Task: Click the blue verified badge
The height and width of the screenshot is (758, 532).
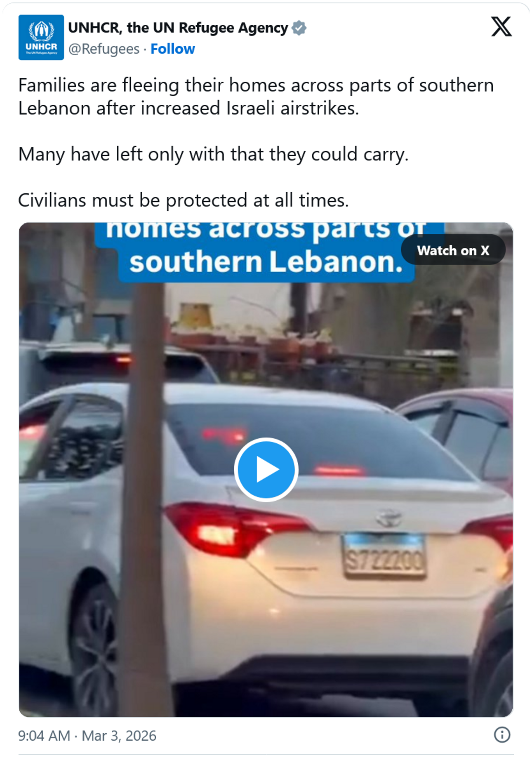Action: 299,28
